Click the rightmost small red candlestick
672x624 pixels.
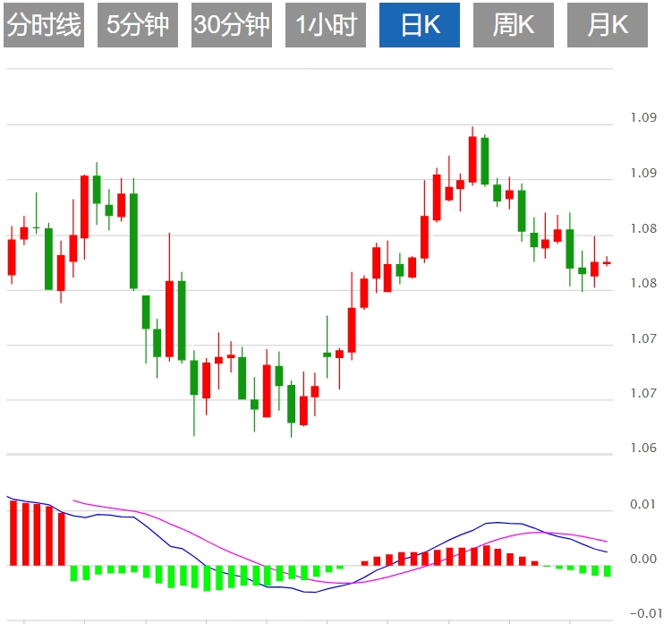(x=607, y=262)
